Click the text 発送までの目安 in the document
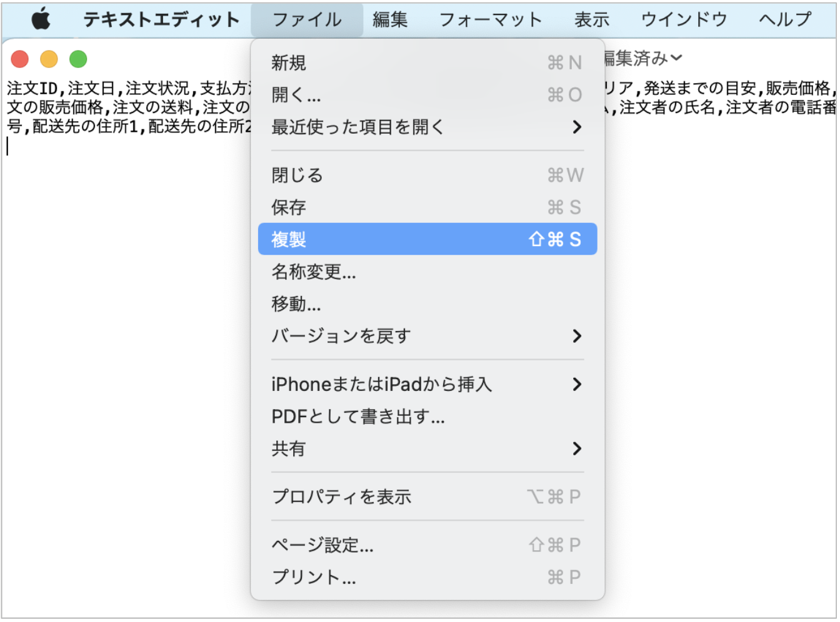840x622 pixels. coord(699,88)
